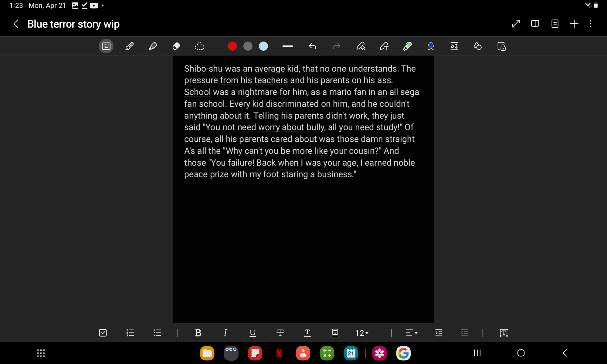Viewport: 607px width, 364px height.
Task: Toggle keyboard text input mode
Action: tap(106, 46)
